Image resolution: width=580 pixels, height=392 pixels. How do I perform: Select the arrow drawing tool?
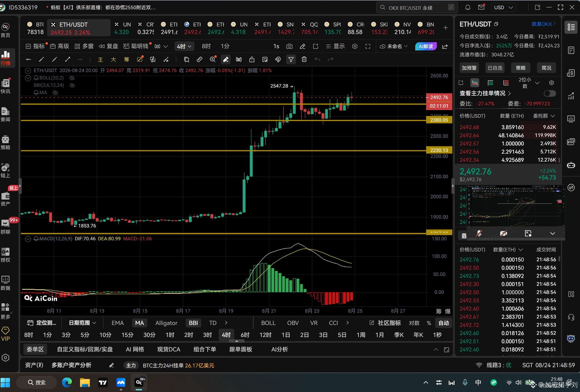click(x=68, y=59)
